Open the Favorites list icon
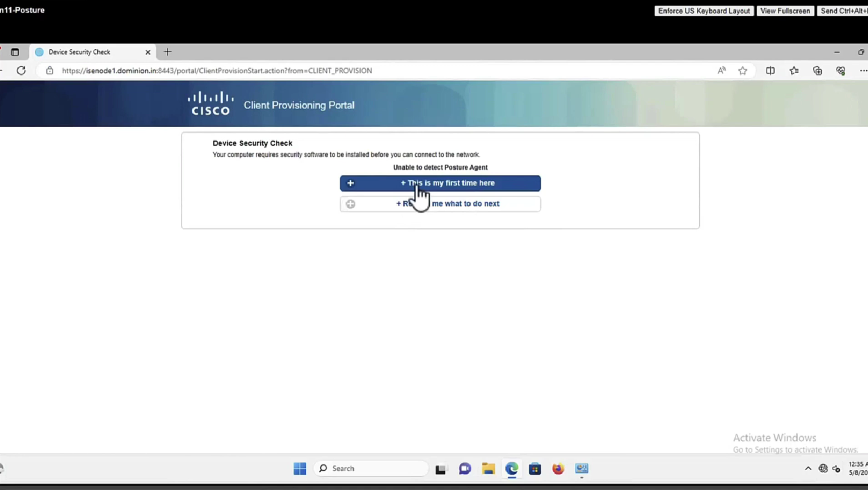The height and width of the screenshot is (490, 868). click(794, 71)
